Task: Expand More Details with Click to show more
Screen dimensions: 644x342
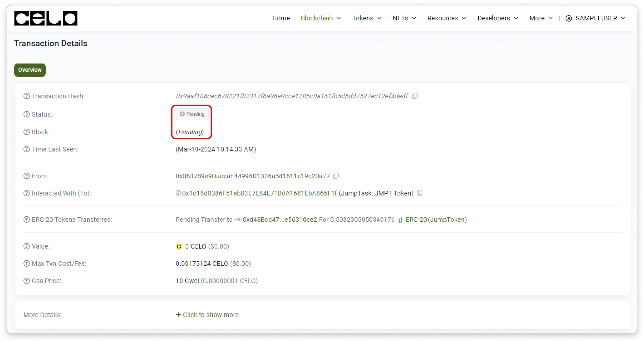Action: coord(207,315)
